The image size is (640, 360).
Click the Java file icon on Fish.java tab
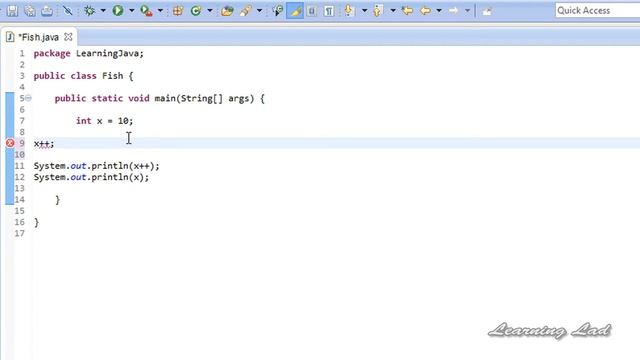coord(10,37)
